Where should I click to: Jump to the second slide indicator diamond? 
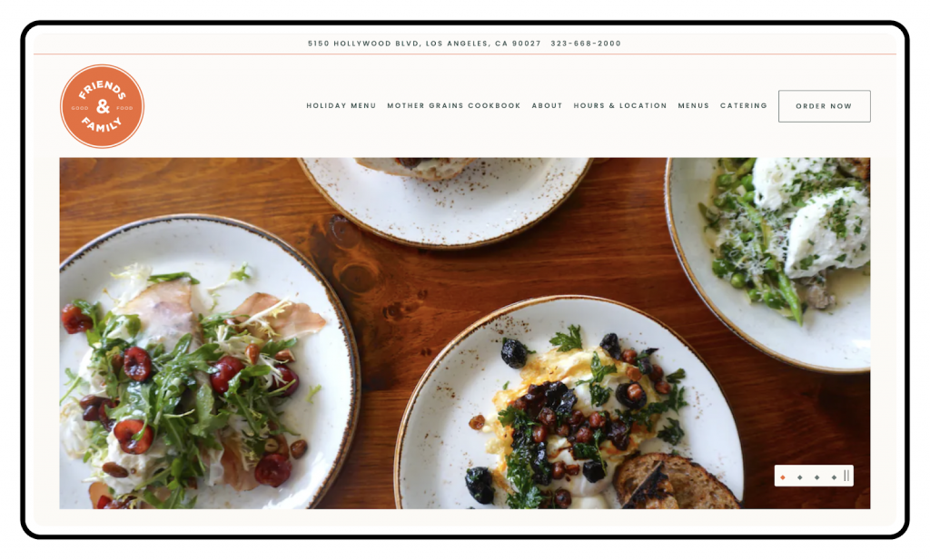coord(800,477)
